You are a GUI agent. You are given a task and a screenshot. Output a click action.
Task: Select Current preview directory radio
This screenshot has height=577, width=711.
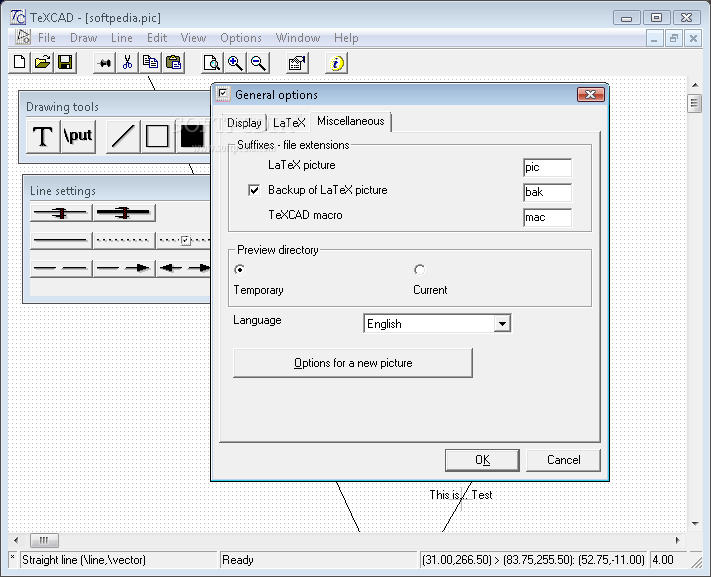[419, 269]
